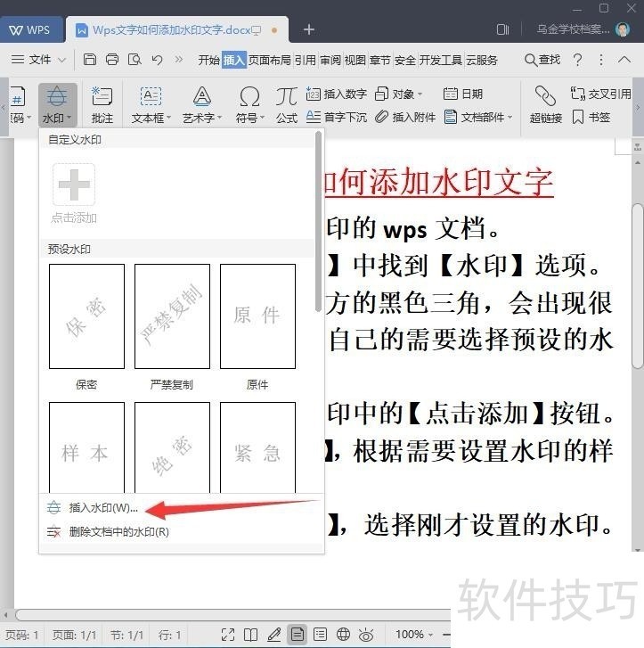This screenshot has height=648, width=644.
Task: Click 插入附件 attachment button
Action: click(x=405, y=118)
